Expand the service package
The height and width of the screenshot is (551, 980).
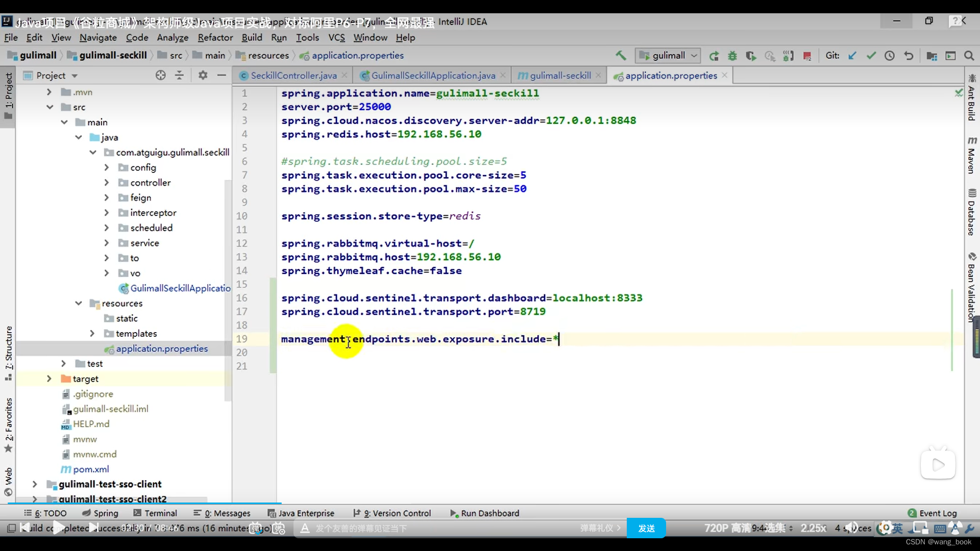coord(106,243)
